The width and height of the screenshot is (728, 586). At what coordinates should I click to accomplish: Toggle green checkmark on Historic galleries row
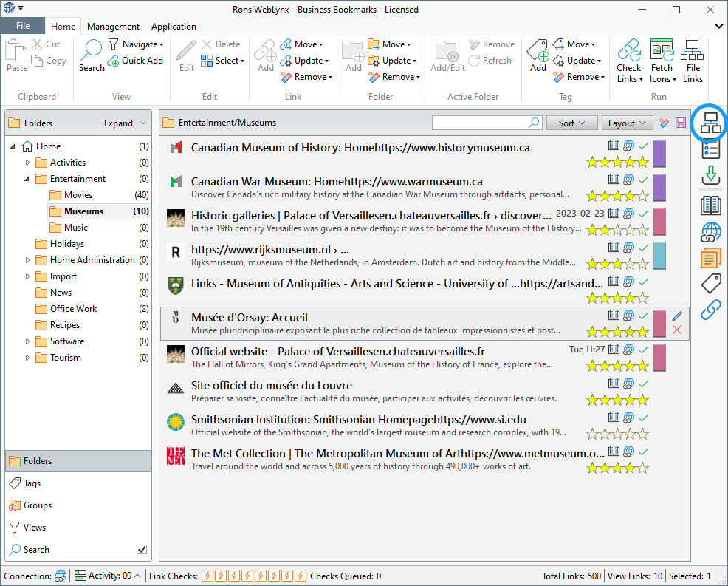[643, 214]
